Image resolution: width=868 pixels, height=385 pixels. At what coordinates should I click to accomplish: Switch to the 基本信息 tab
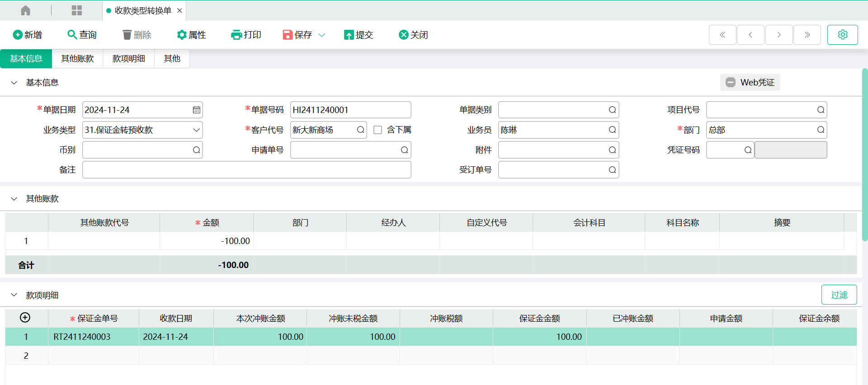pyautogui.click(x=26, y=59)
